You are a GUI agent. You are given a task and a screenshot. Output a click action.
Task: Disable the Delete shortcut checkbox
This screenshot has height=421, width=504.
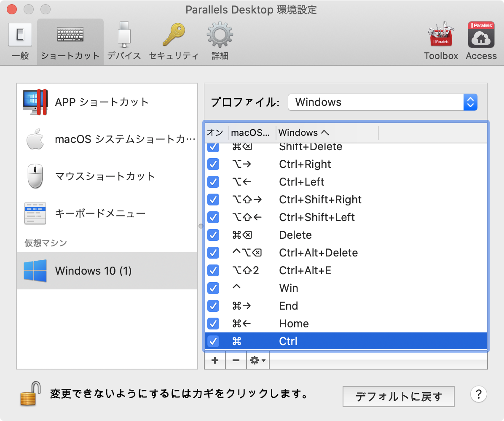[x=213, y=235]
